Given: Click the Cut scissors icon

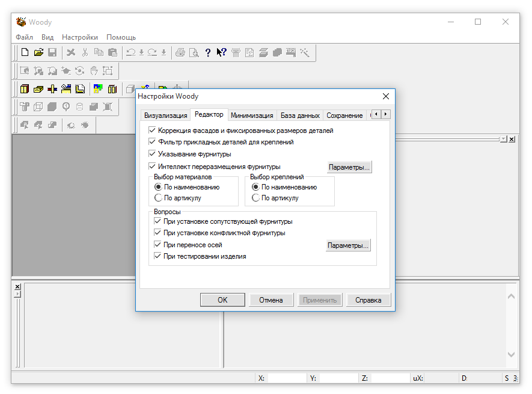Looking at the screenshot, I should click(85, 52).
